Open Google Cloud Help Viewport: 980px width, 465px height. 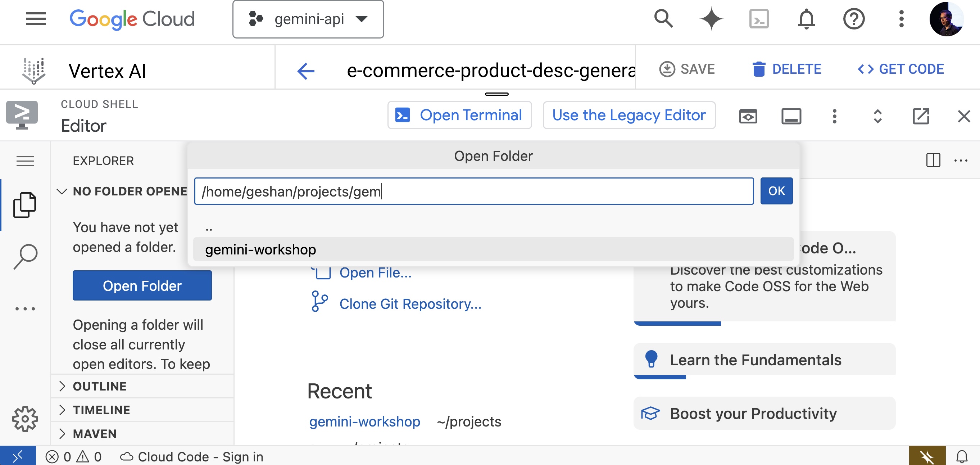(x=853, y=19)
